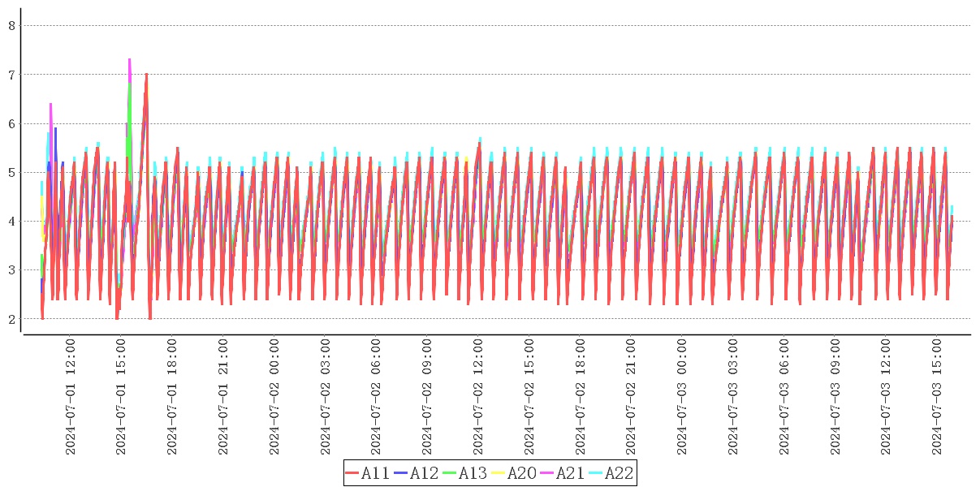Viewport: 980px width, 487px height.
Task: Click the 2024-07-02 21:00 x-axis label
Action: (631, 398)
